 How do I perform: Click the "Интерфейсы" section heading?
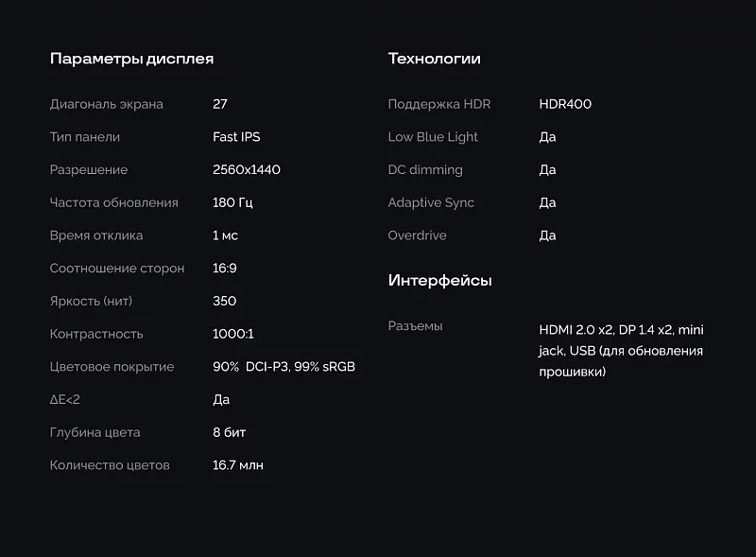click(439, 281)
